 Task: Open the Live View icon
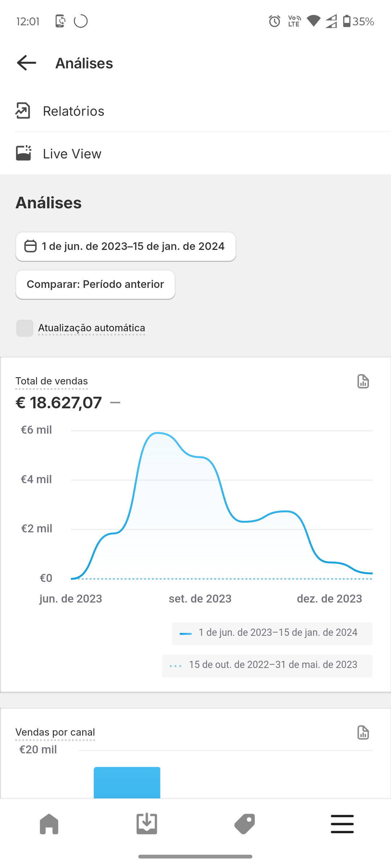click(24, 153)
